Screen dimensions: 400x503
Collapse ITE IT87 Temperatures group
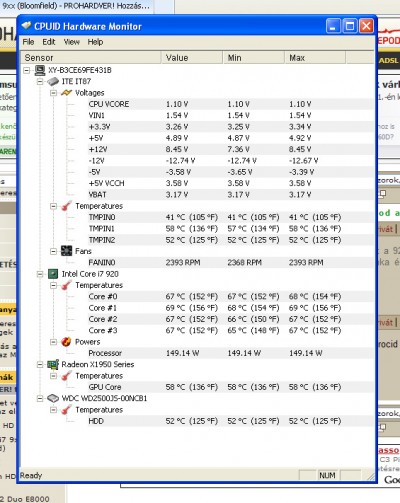click(53, 206)
